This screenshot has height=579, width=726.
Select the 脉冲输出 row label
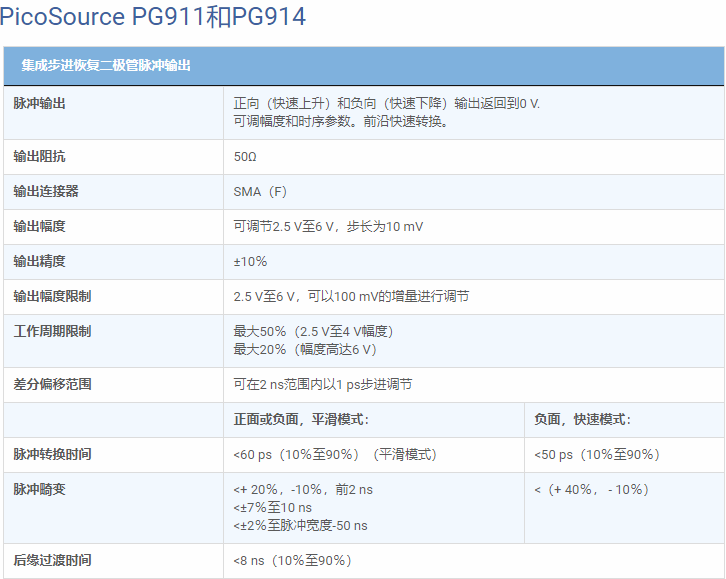pos(40,104)
